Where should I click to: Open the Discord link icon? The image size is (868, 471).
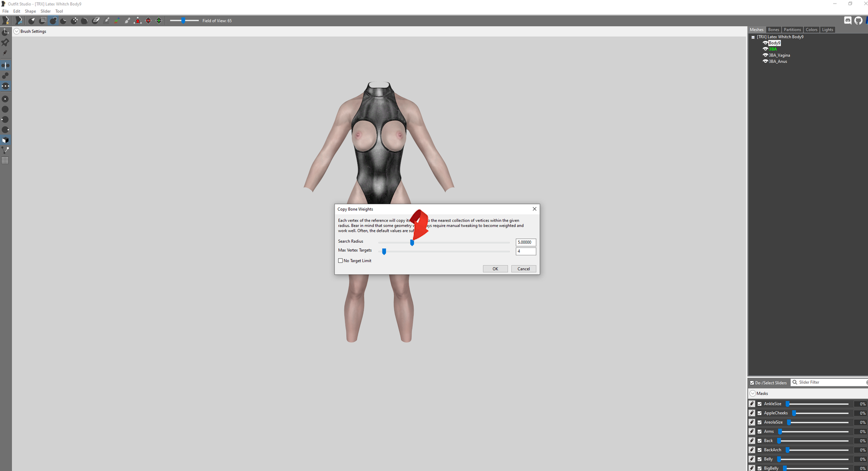click(848, 20)
